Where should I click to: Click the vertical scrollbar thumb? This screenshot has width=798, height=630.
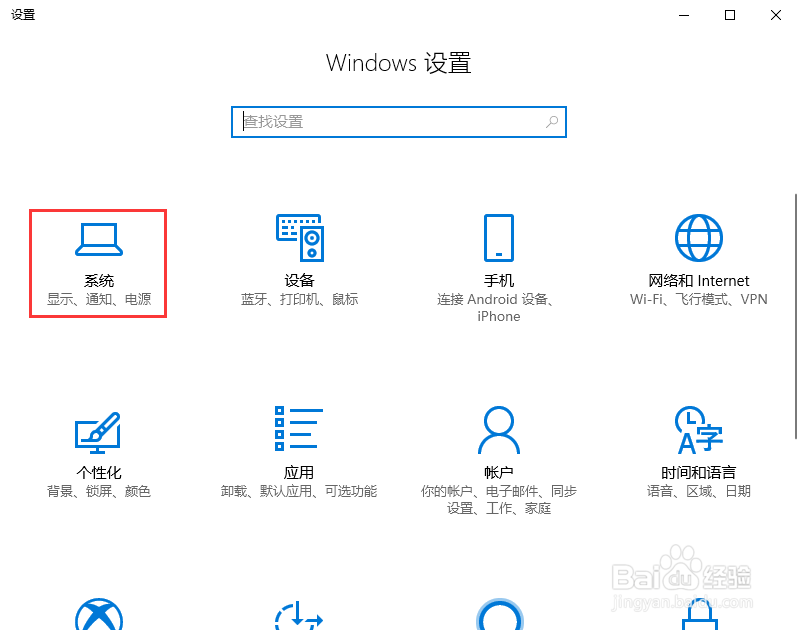pyautogui.click(x=796, y=316)
